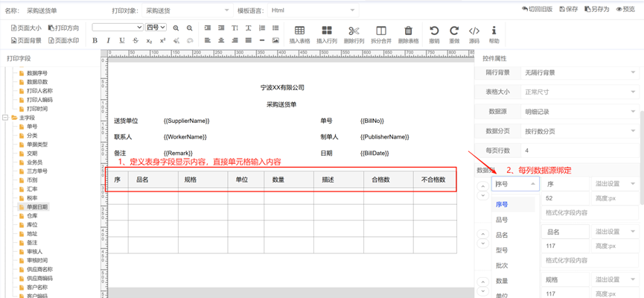Select 型号 in the open dropdown list
Screen dimensions: 644x298
coord(502,250)
